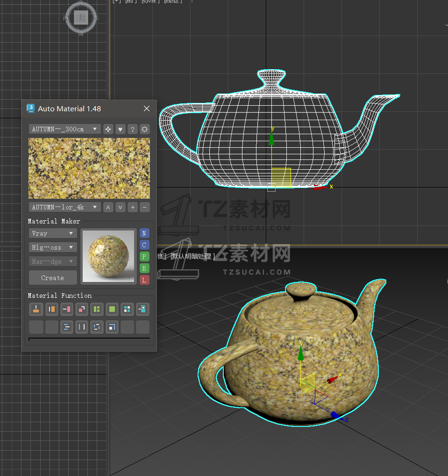Open the AUTUMN...lor_4k texture dropdown
Viewport: 448px width, 476px height.
tap(64, 207)
